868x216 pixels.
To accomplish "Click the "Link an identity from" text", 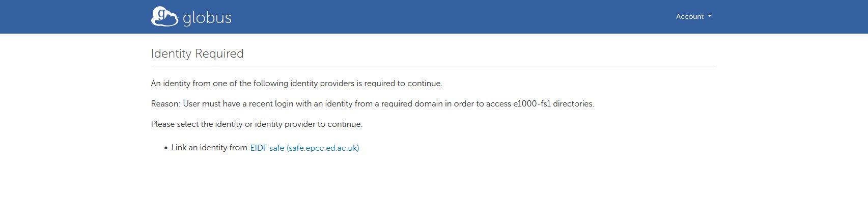I will (x=209, y=148).
